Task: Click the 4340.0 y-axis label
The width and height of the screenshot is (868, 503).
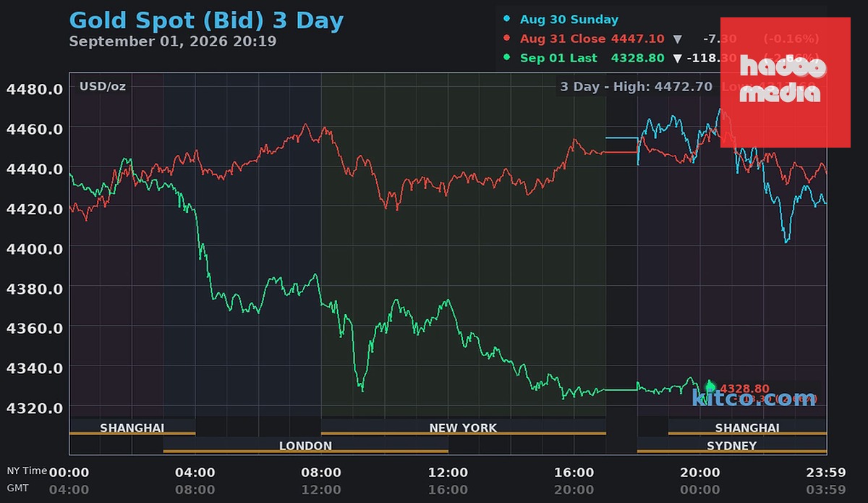Action: (x=34, y=368)
